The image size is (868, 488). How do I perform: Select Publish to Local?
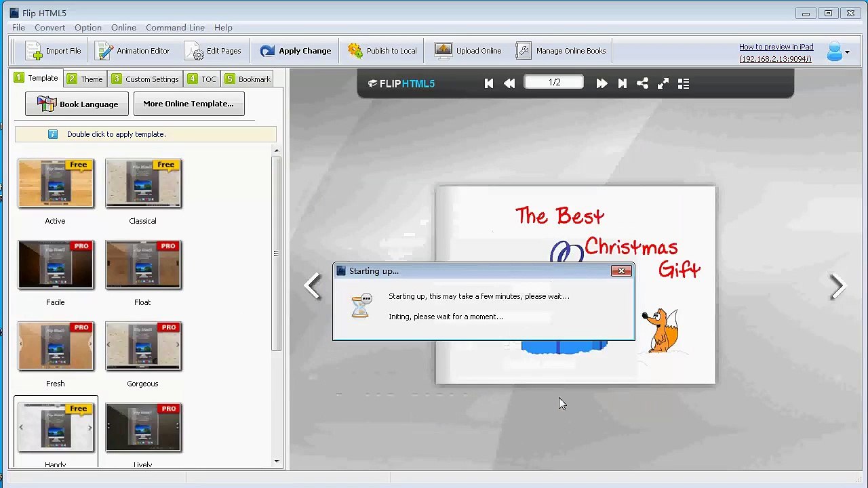point(382,51)
